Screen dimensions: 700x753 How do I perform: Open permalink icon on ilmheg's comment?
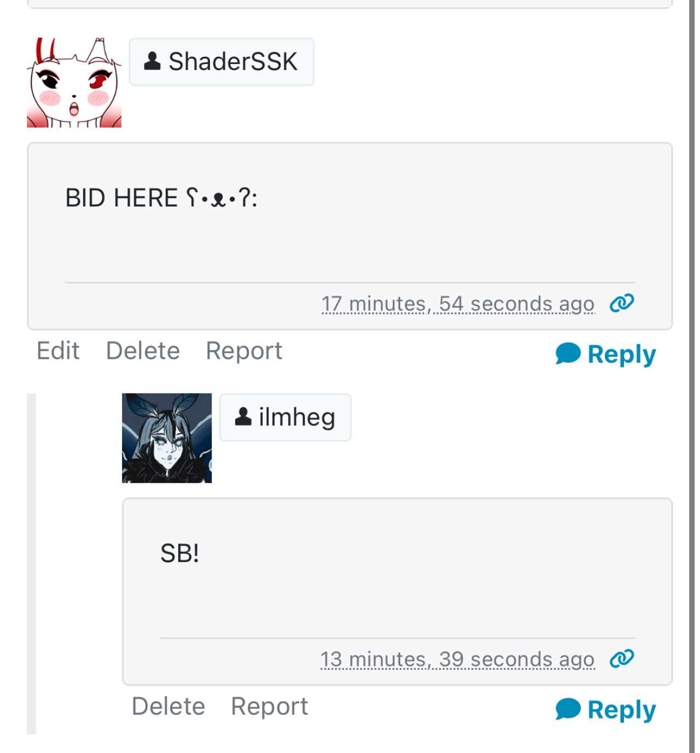click(622, 658)
